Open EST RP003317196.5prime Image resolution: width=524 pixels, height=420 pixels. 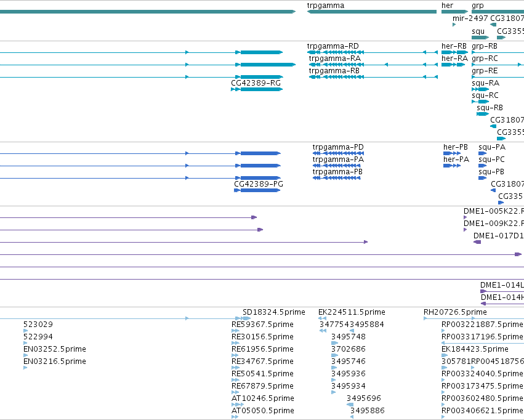pos(482,337)
